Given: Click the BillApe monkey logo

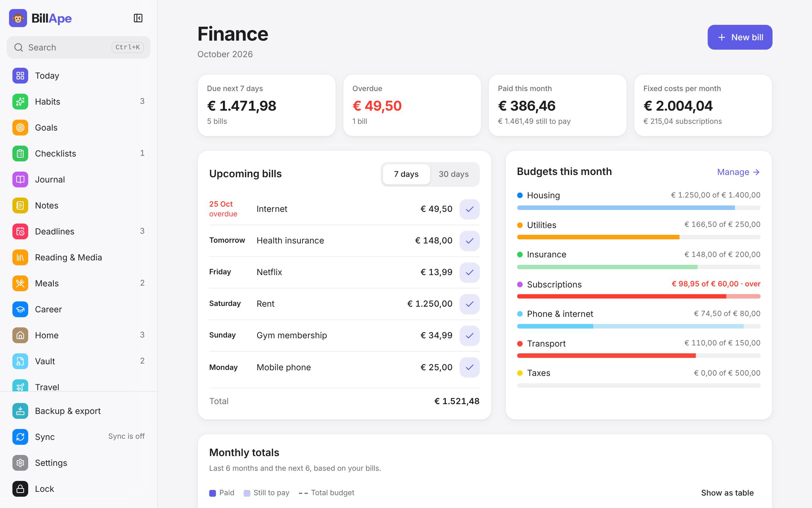Looking at the screenshot, I should pyautogui.click(x=18, y=18).
